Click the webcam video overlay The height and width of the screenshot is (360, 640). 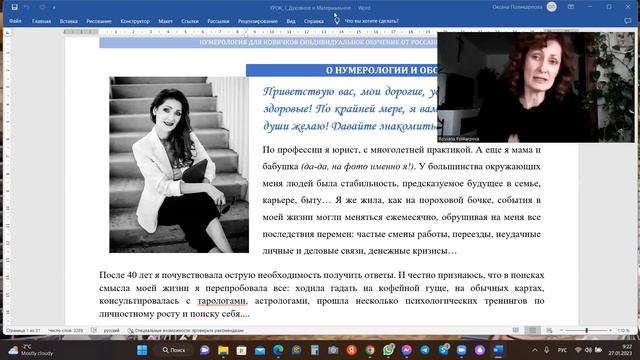[x=536, y=87]
